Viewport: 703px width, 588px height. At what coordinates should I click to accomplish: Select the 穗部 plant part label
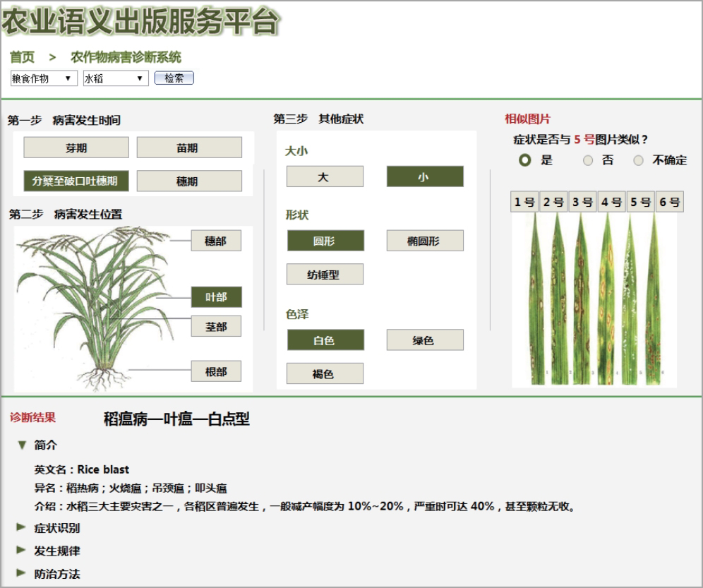[216, 241]
